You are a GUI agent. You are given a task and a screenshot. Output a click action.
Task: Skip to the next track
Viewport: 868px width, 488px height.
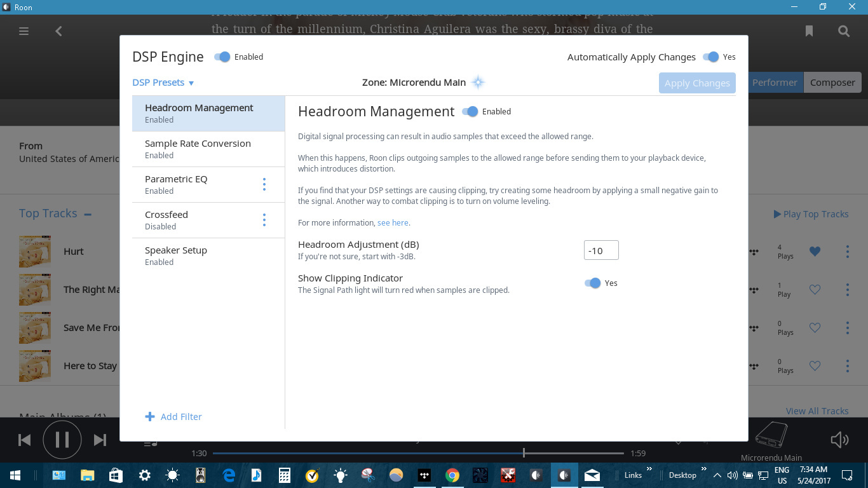(x=100, y=440)
